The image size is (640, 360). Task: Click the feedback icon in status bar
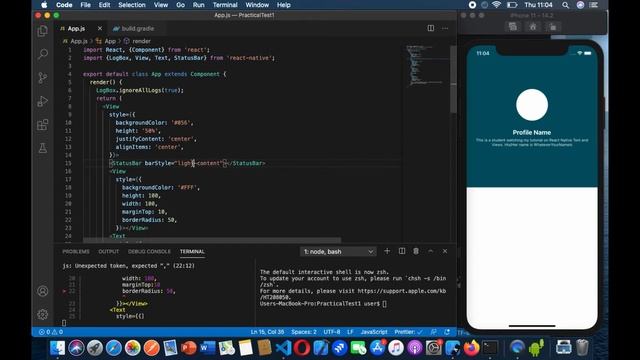tap(433, 332)
